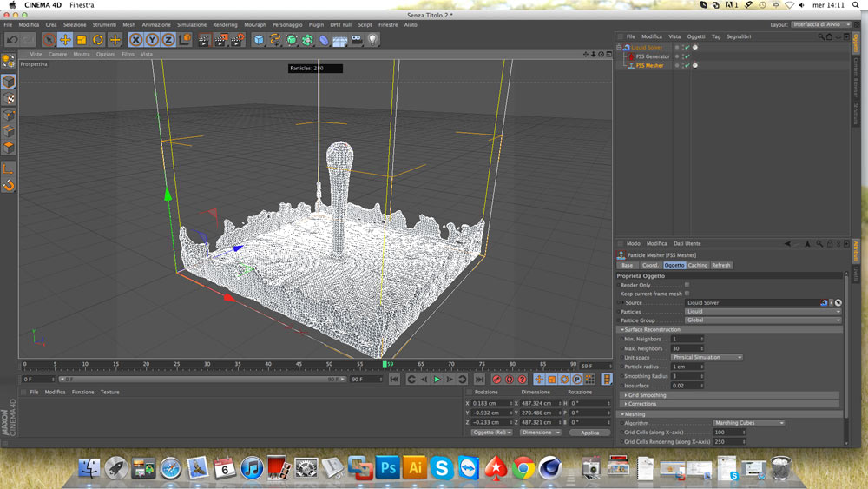Click the Camera object icon
The image size is (868, 489).
[357, 40]
